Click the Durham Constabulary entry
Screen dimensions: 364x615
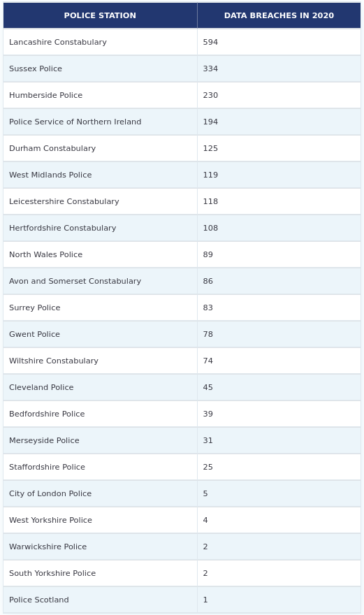pyautogui.click(x=52, y=148)
